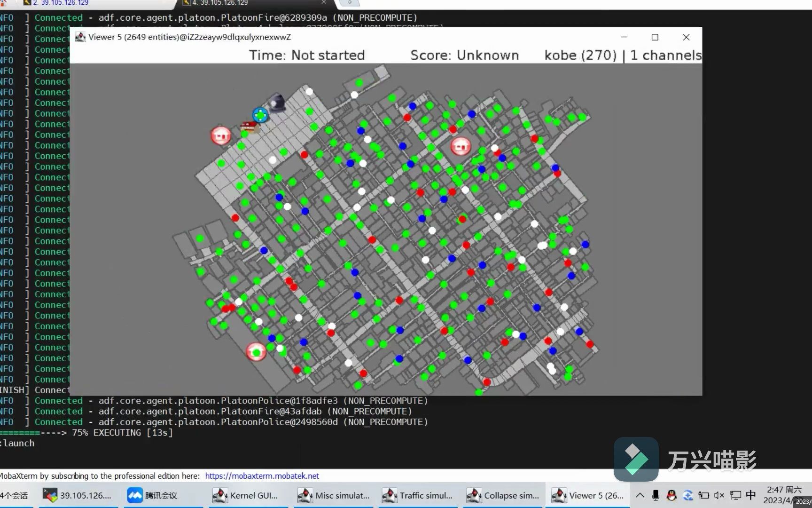
Task: Open the mobaxterm.mobatek.net link
Action: click(262, 476)
